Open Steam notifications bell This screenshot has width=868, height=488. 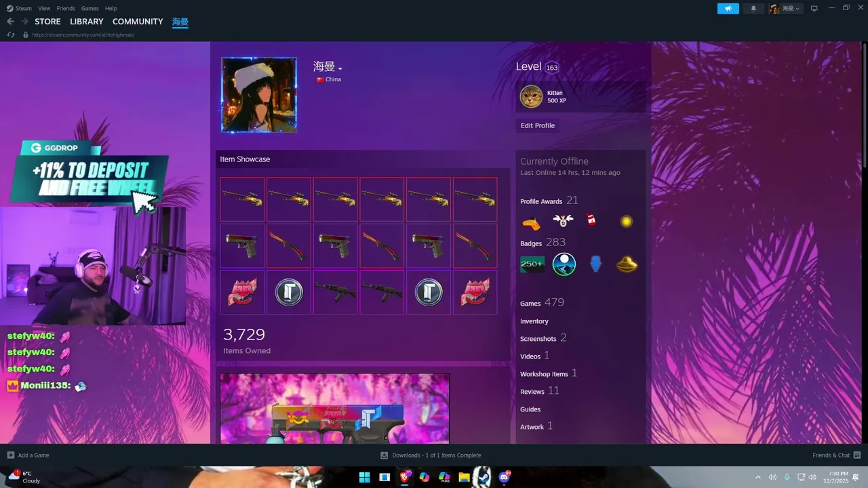click(753, 8)
